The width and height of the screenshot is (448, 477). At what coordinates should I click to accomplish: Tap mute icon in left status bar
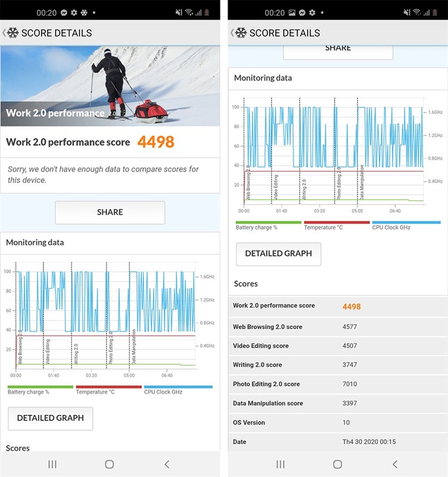[x=179, y=13]
